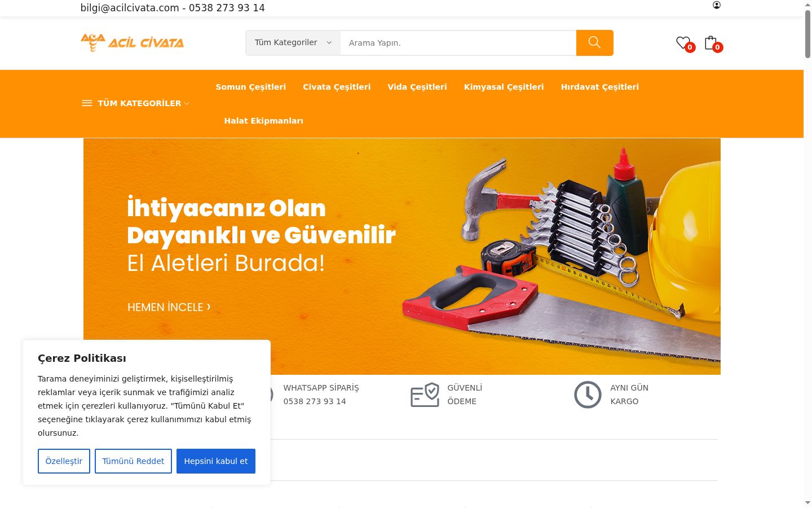812x508 pixels.
Task: Open the wishlist heart icon
Action: tap(683, 42)
